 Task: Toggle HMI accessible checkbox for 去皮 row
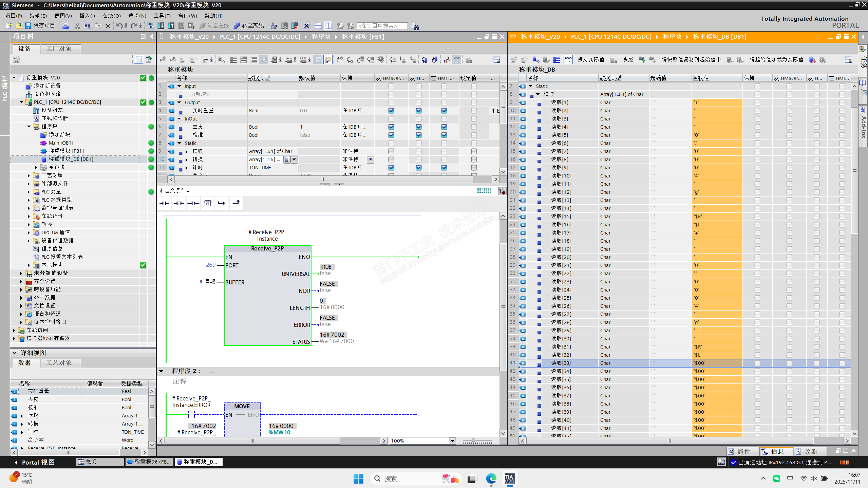coord(391,127)
